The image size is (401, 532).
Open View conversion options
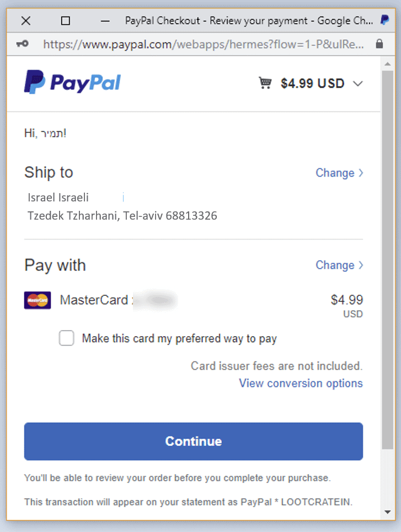pyautogui.click(x=301, y=383)
